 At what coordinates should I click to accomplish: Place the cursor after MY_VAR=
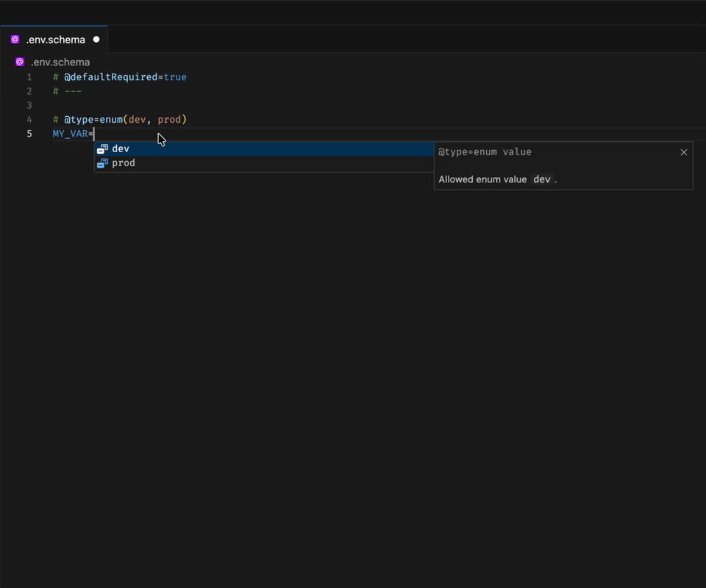(93, 133)
